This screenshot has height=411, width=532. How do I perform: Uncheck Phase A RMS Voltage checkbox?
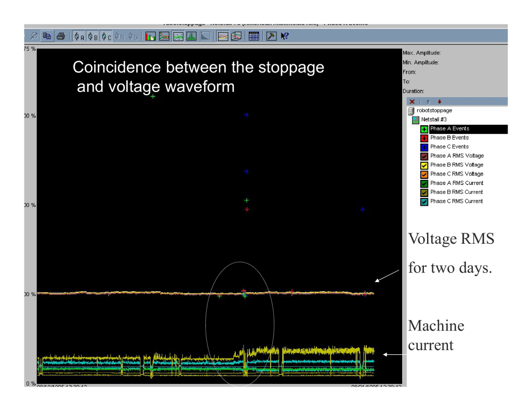[424, 156]
